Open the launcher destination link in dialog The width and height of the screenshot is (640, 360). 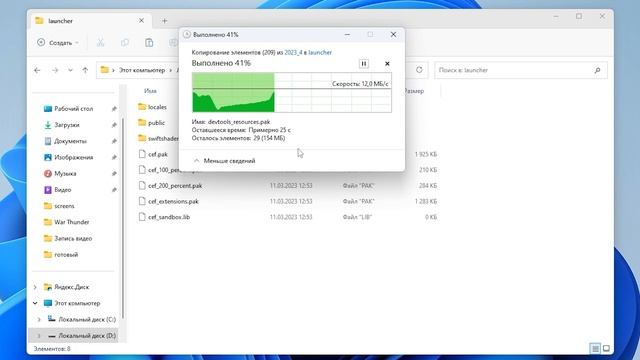[x=320, y=53]
